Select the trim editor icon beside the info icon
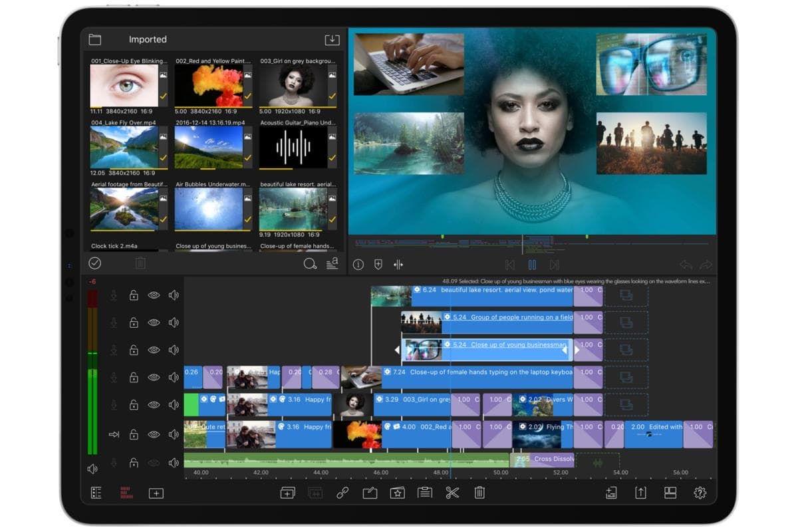Image resolution: width=798 pixels, height=532 pixels. point(397,264)
